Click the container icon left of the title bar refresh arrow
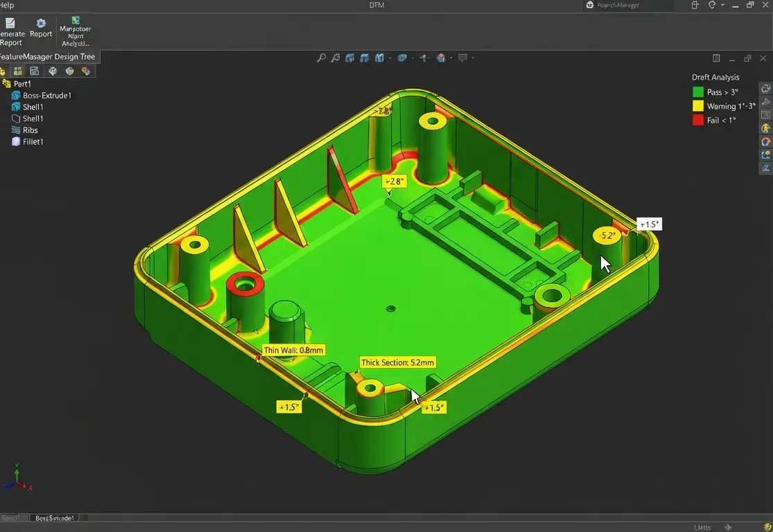Screen dimensions: 773x532 click(695, 5)
